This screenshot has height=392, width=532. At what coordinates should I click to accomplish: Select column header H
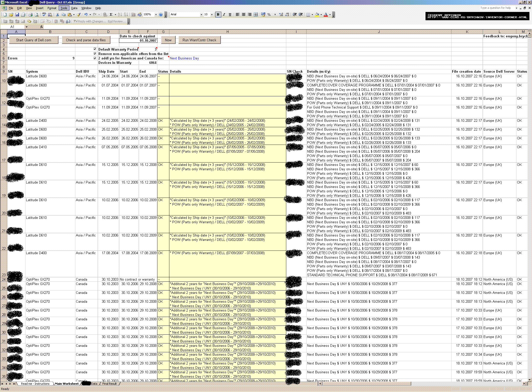click(228, 32)
